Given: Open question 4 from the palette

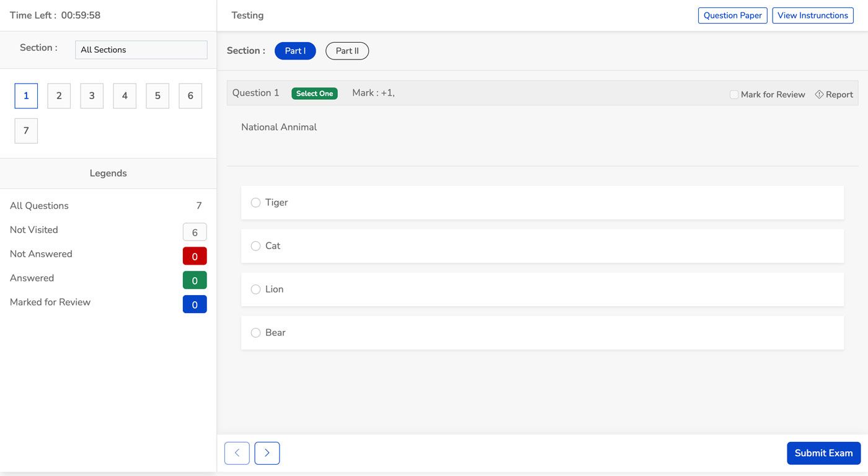Looking at the screenshot, I should click(x=125, y=96).
